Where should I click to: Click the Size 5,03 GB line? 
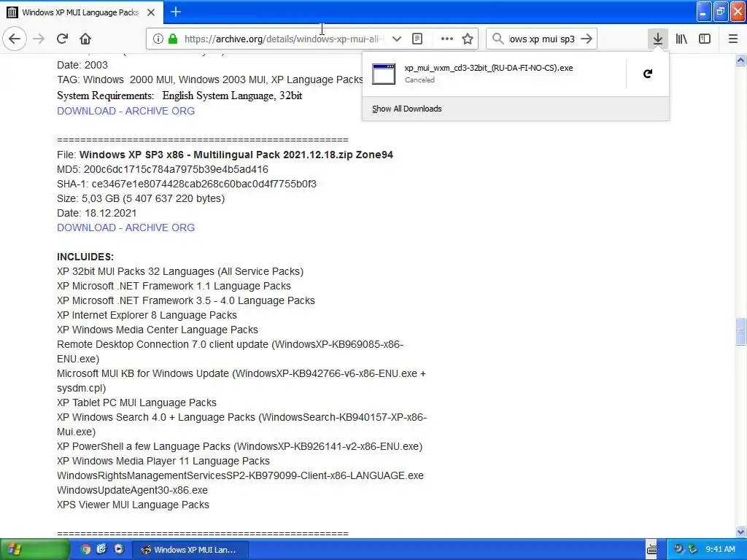(x=141, y=198)
